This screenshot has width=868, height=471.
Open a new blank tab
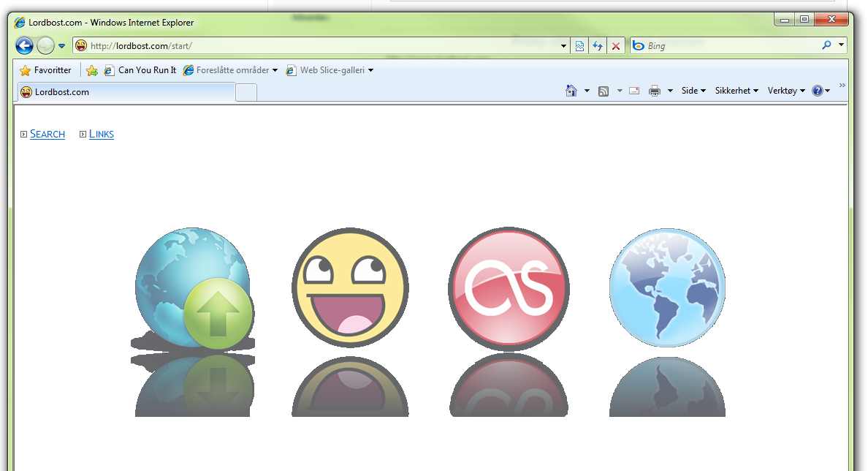click(246, 93)
